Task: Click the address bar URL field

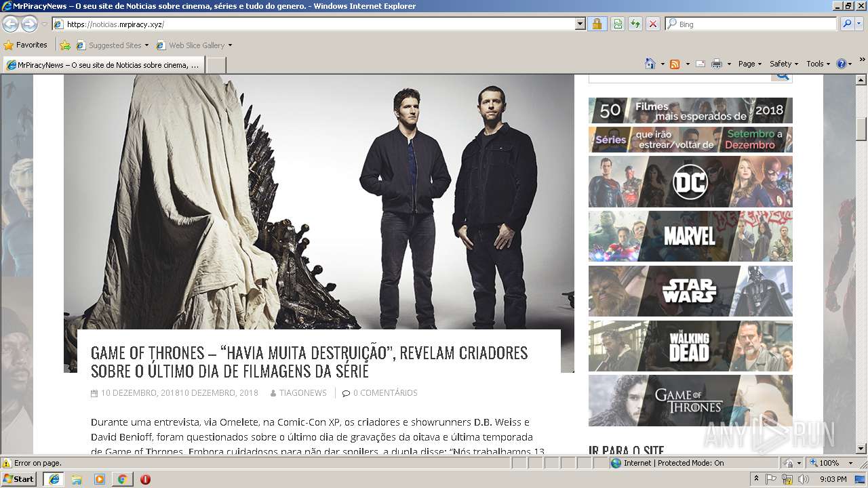Action: (x=313, y=24)
